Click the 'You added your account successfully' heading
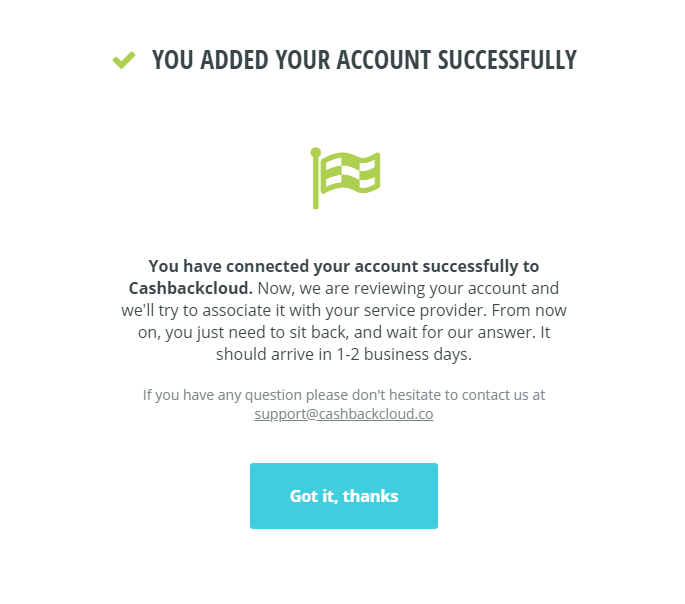The height and width of the screenshot is (604, 685). point(364,60)
